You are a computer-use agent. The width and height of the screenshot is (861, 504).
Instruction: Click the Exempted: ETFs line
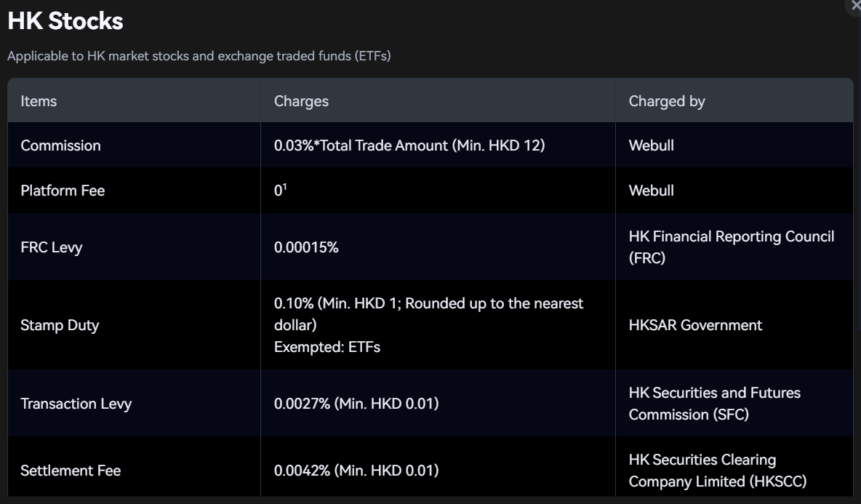click(x=327, y=347)
